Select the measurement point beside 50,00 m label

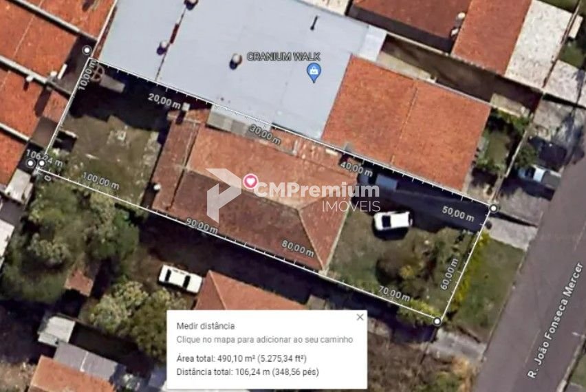[494, 208]
